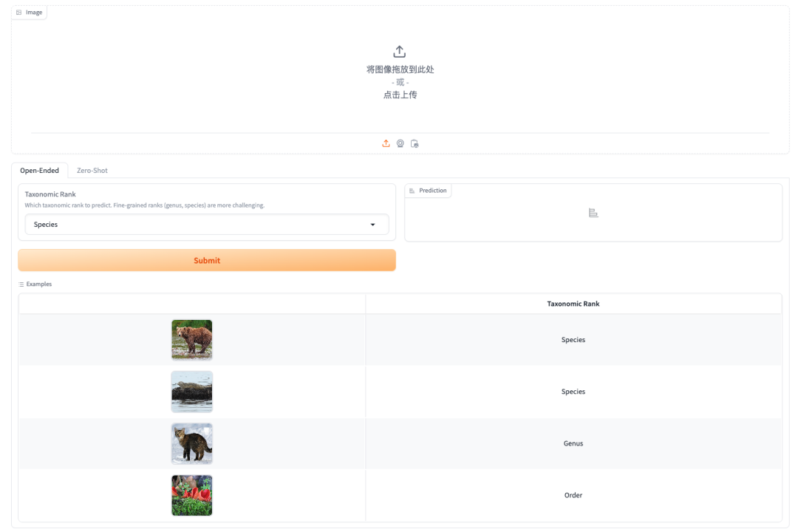Click the rank description text about fine-grained ranks
Viewport: 798px width, 532px height.
pos(145,205)
